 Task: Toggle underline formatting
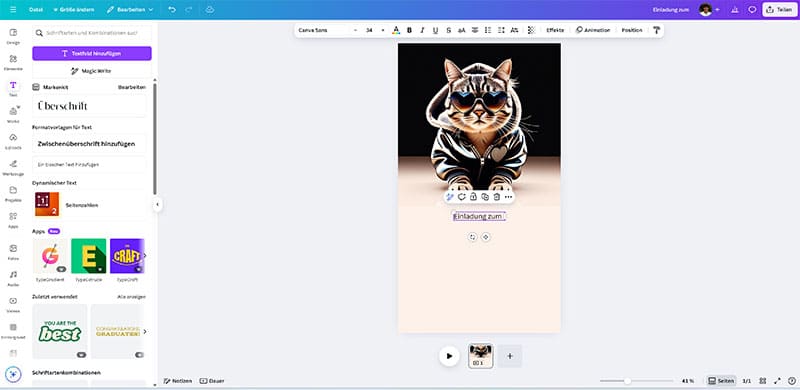(435, 31)
